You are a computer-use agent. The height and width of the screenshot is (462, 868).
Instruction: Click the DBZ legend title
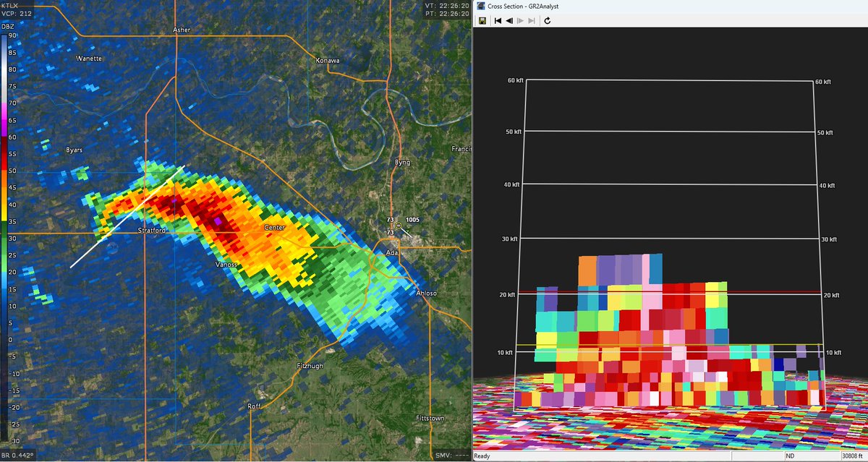coord(7,27)
